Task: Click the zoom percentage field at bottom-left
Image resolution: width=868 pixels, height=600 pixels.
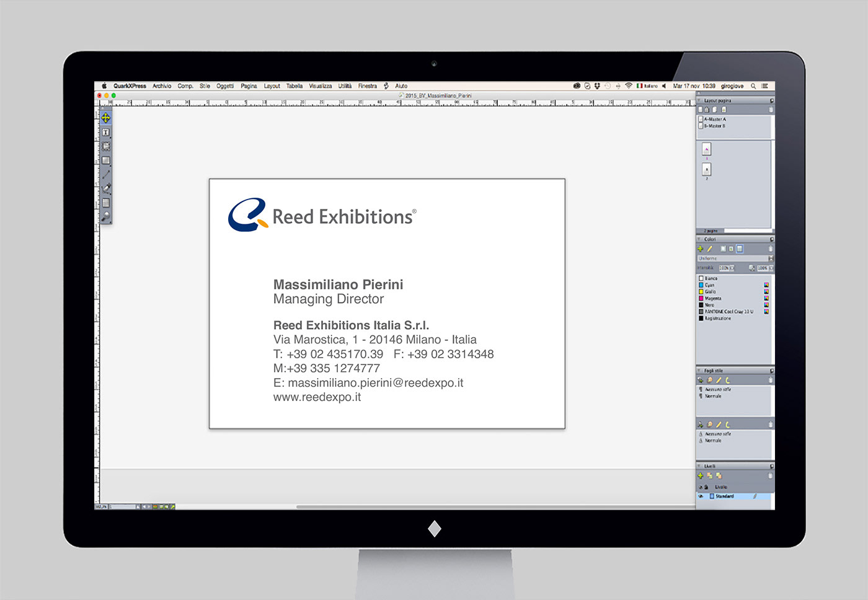Action: coord(101,507)
